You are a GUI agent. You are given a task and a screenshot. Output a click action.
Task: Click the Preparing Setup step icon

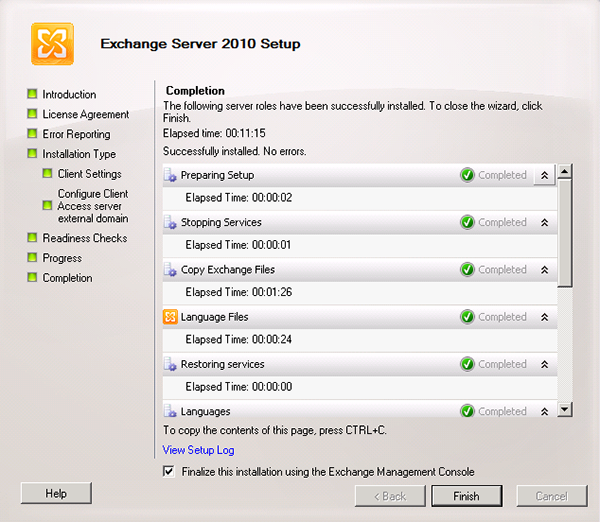[170, 175]
